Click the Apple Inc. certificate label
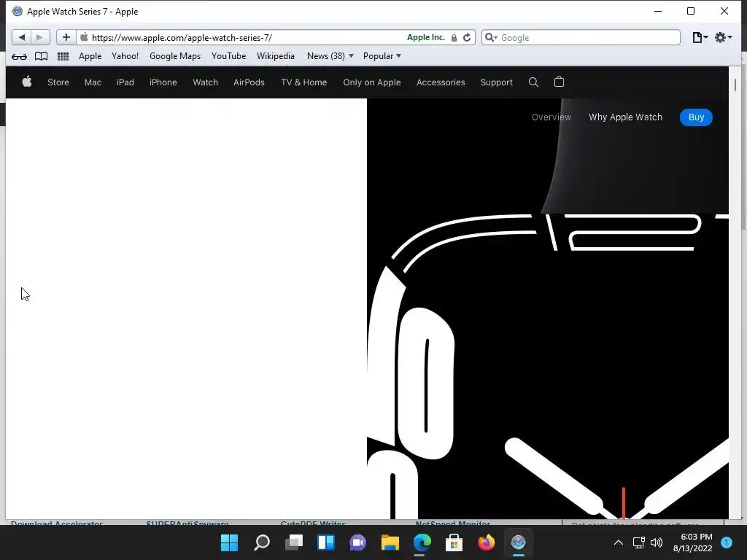 tap(426, 38)
